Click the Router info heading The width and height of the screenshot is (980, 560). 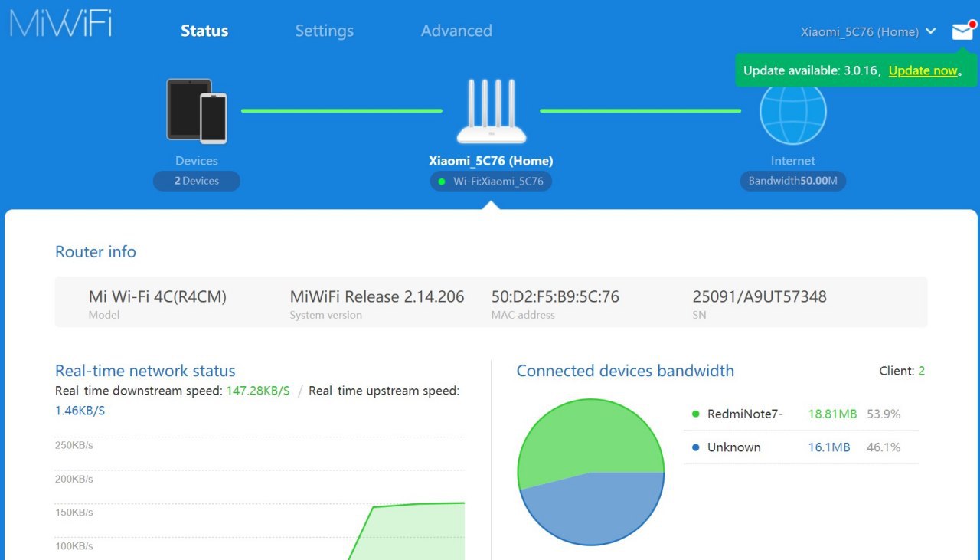[96, 252]
